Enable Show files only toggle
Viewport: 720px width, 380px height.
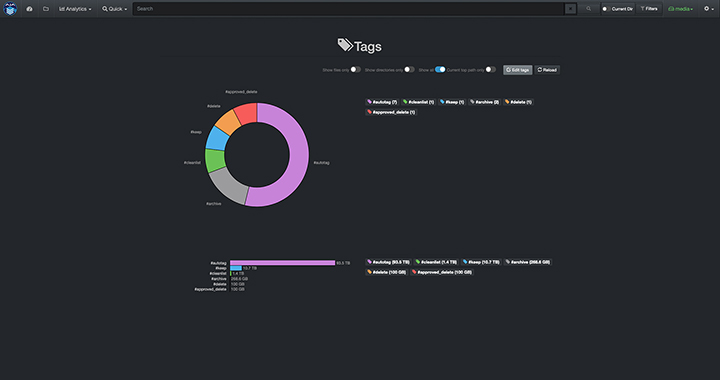[355, 70]
